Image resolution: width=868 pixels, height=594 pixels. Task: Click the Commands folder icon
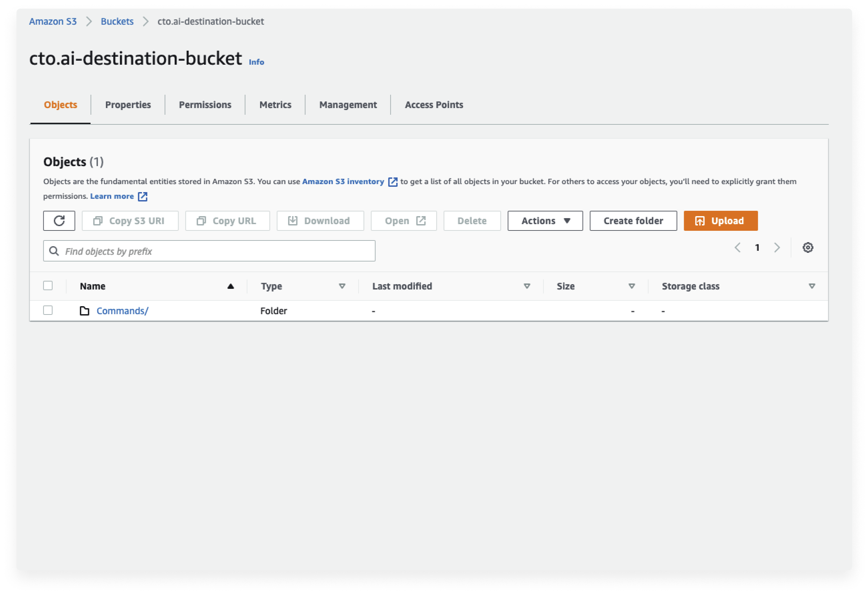[x=85, y=311]
